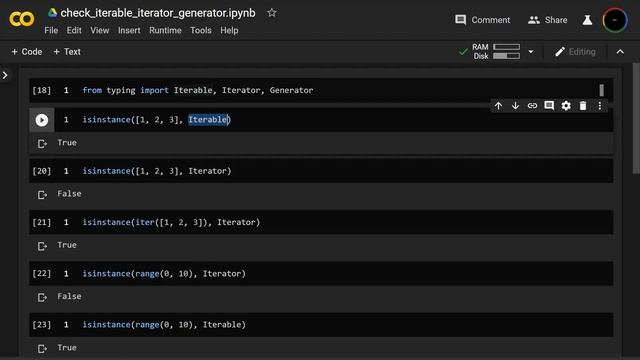The width and height of the screenshot is (640, 360).
Task: Click the True output of cell 21
Action: [x=67, y=245]
